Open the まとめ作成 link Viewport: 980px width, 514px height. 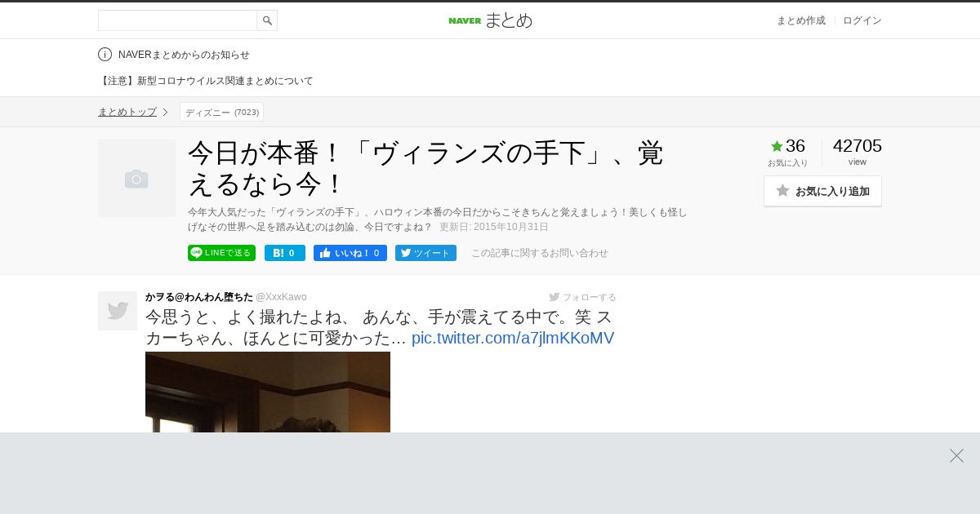click(800, 20)
